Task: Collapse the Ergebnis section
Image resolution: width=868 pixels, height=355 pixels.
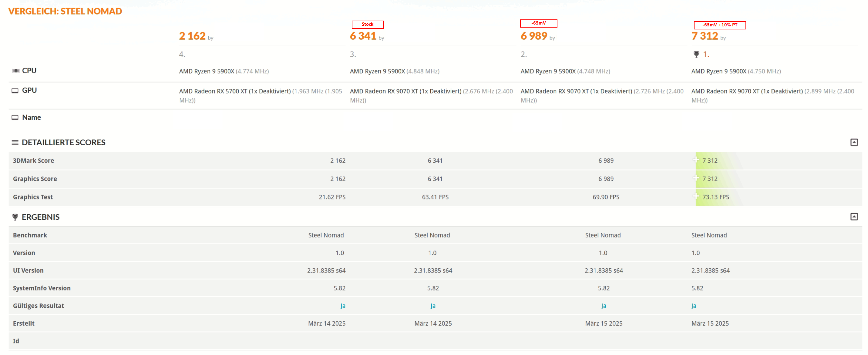Action: (x=854, y=217)
